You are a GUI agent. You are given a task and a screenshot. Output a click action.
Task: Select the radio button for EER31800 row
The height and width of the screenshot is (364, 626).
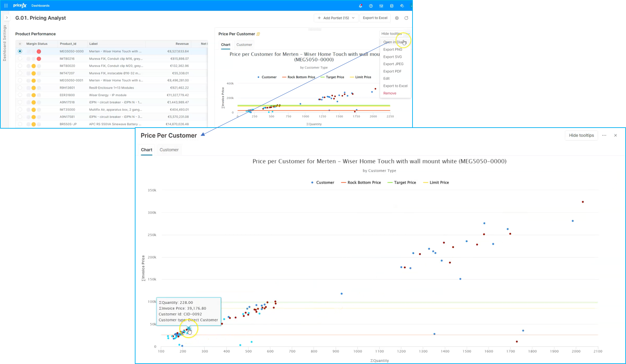coord(20,95)
